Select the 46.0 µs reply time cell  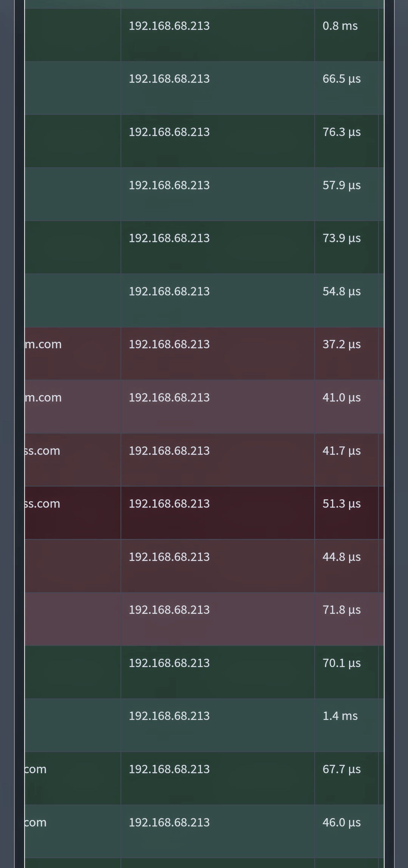[x=342, y=822]
